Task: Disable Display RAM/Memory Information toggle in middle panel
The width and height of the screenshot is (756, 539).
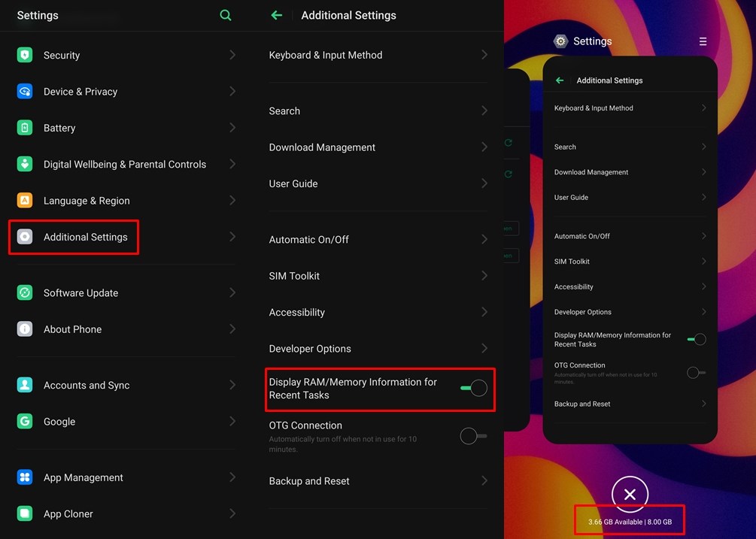Action: click(x=474, y=388)
